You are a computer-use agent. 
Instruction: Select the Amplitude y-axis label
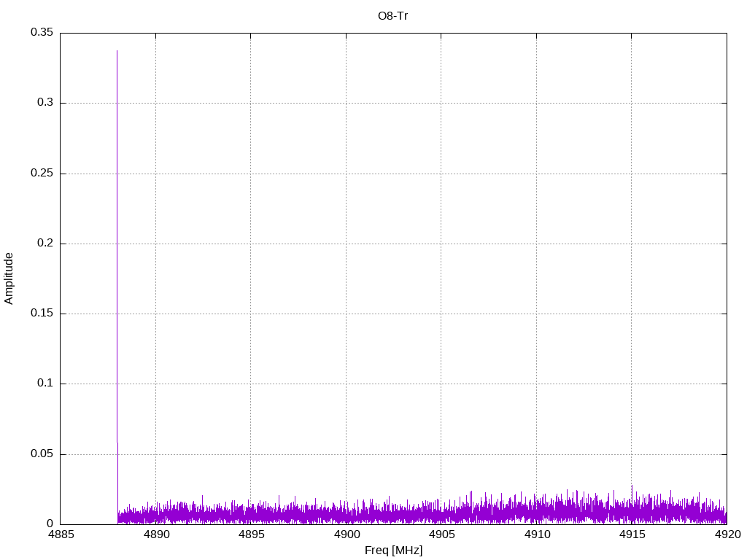[x=9, y=279]
